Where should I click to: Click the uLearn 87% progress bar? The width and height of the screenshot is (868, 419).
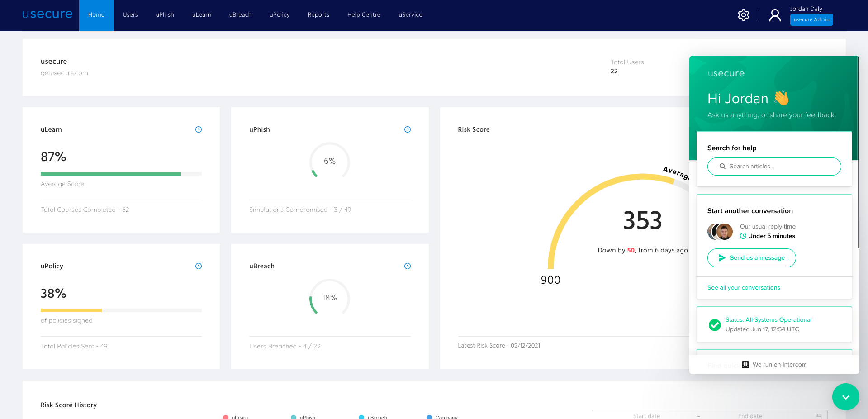pos(121,174)
